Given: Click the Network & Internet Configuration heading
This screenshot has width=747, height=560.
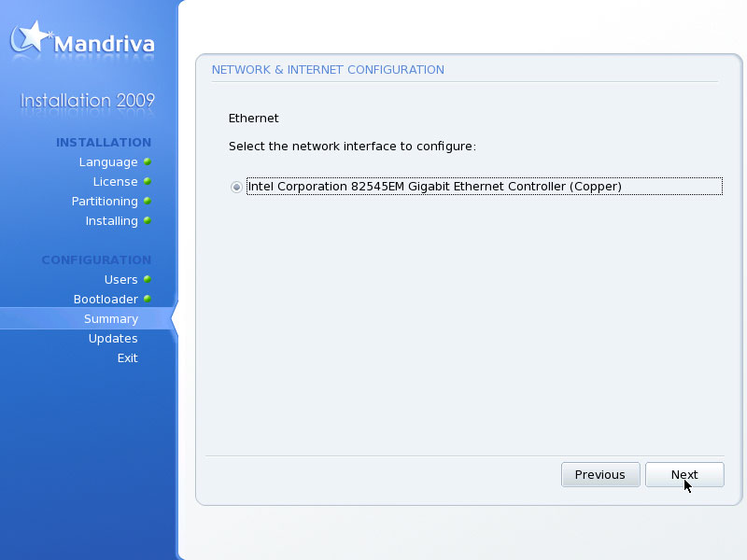Looking at the screenshot, I should click(x=328, y=69).
